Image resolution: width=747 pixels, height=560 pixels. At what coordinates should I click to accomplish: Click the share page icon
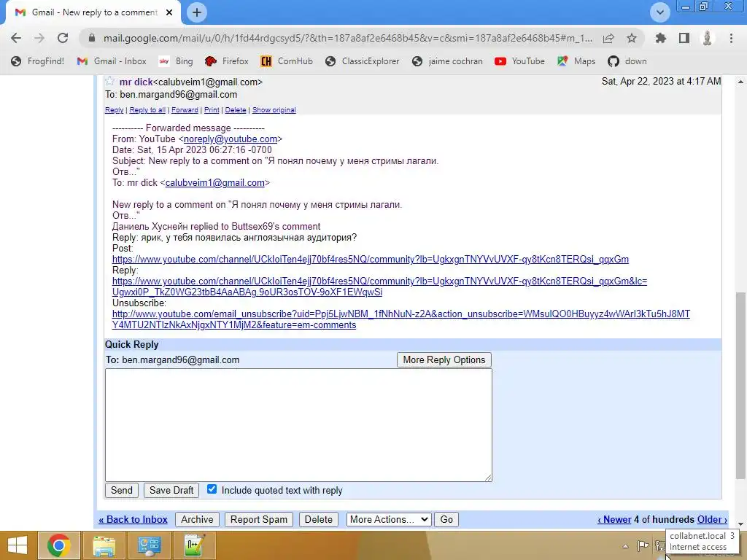[608, 38]
